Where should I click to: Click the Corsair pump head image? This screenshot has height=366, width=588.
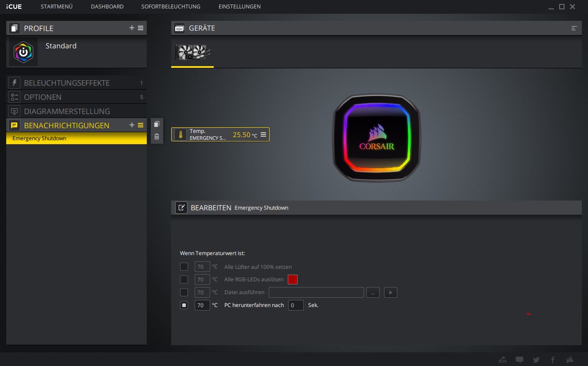coord(376,138)
